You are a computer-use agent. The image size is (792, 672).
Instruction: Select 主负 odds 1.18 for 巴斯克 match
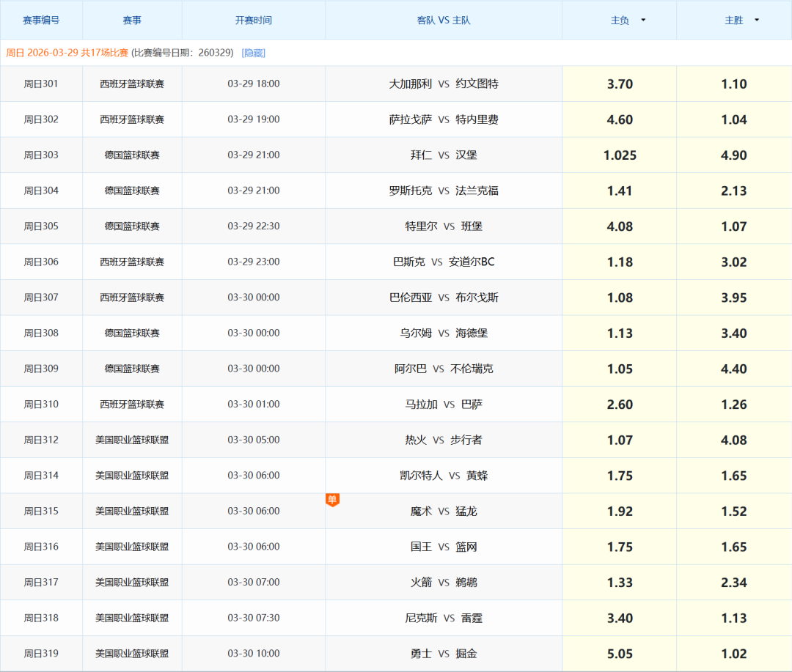click(620, 262)
